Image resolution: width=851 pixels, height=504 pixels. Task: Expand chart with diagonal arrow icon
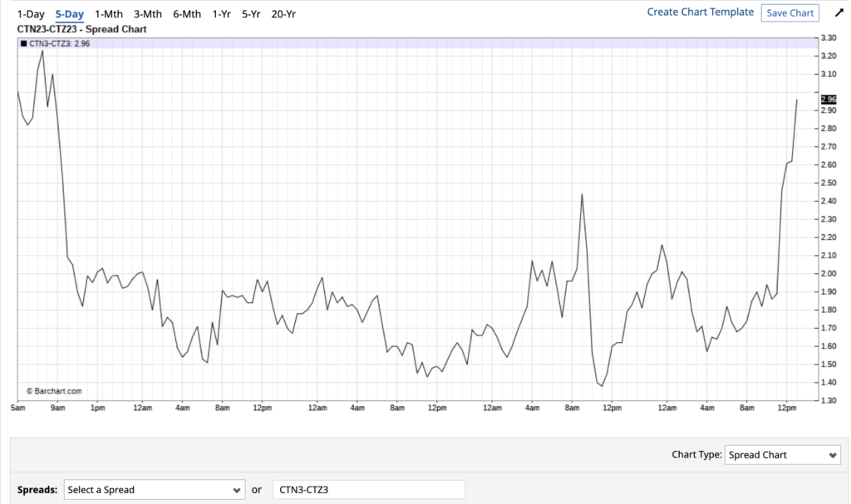point(839,12)
